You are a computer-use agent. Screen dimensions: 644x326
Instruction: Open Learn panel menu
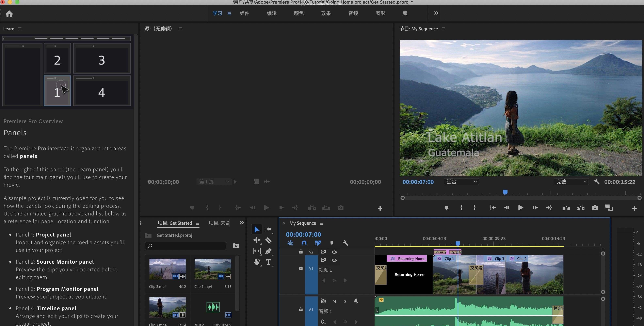20,29
